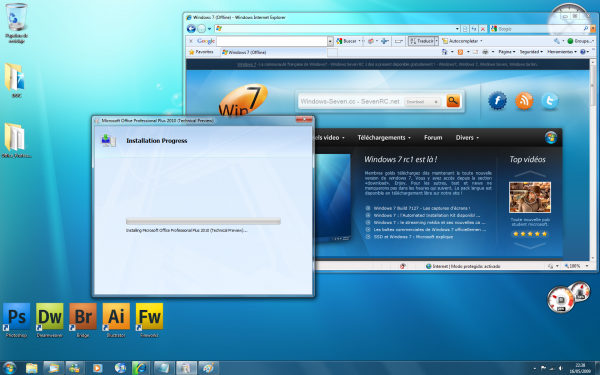Click the orange search magnifier on Win7 site

click(x=453, y=101)
